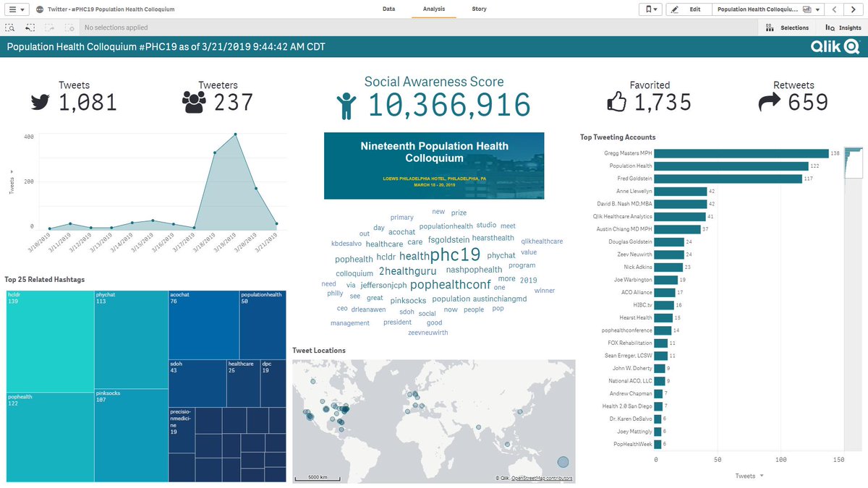This screenshot has height=488, width=868.
Task: Select austinchiangmd in the word cloud
Action: 500,299
